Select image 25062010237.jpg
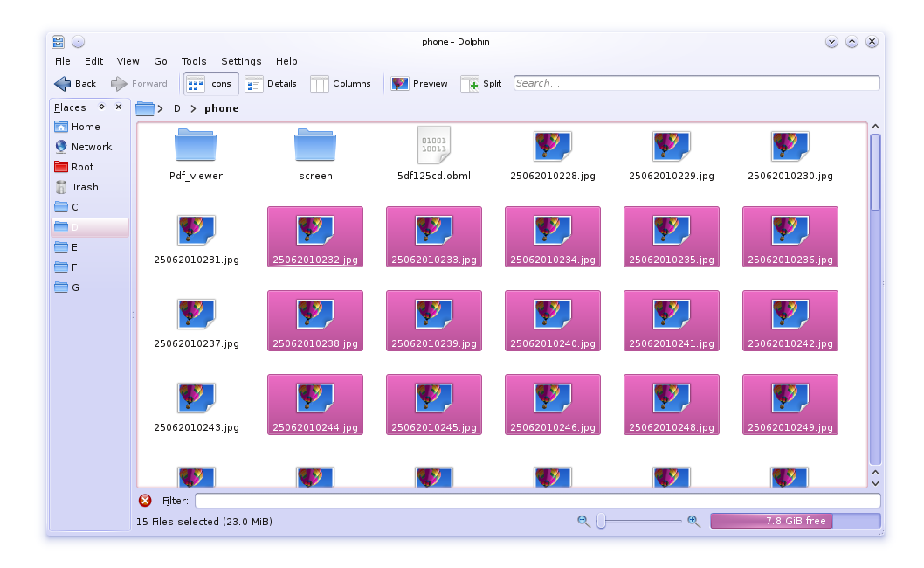This screenshot has height=568, width=924. pos(197,322)
